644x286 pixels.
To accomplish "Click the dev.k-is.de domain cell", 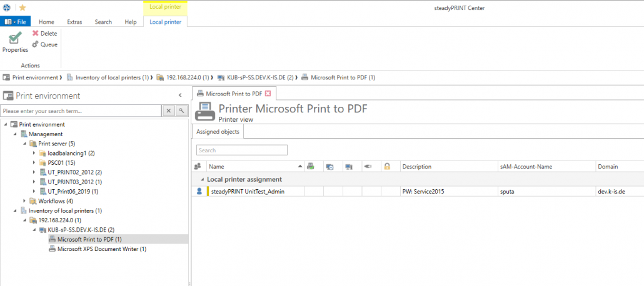I will [x=620, y=191].
